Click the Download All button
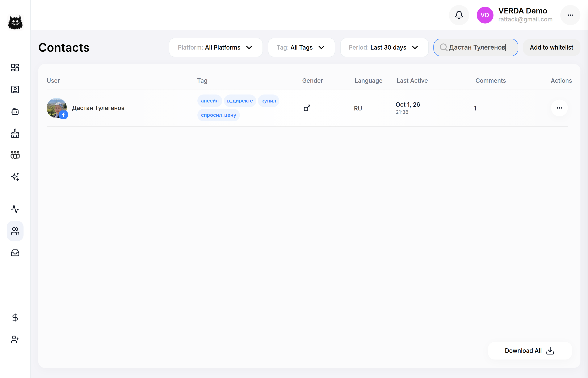Image resolution: width=588 pixels, height=378 pixels. pos(530,350)
